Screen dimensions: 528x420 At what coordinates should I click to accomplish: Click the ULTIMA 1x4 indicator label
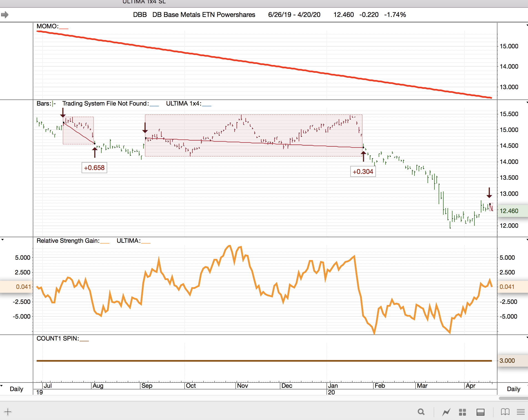184,103
